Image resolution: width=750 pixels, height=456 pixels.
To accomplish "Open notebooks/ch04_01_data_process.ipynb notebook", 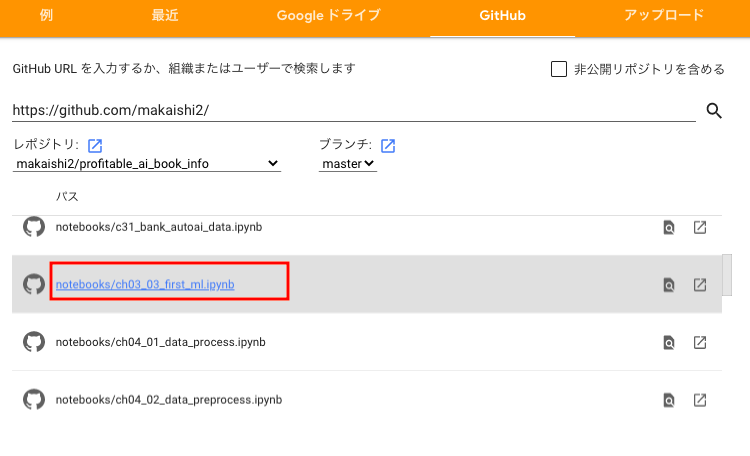I will pyautogui.click(x=160, y=342).
